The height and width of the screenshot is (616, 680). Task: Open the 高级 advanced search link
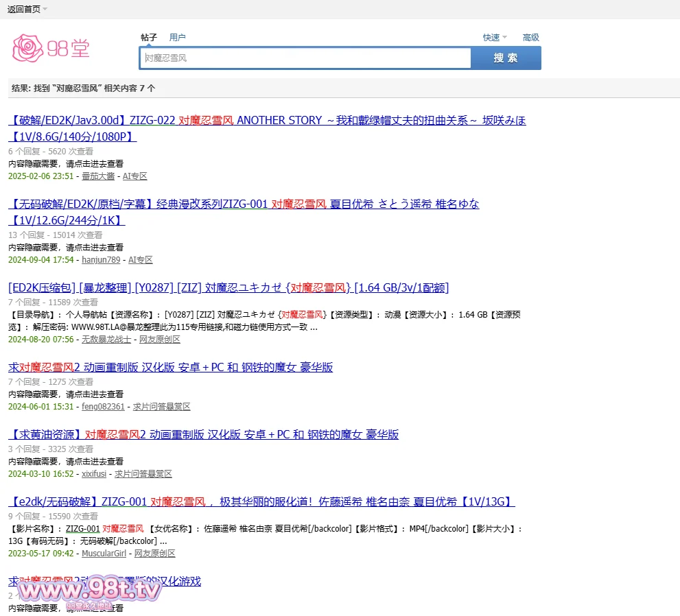pos(530,38)
